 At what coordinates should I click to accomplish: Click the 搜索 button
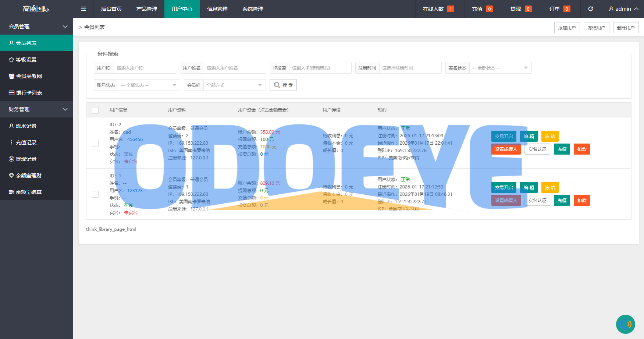tap(283, 85)
